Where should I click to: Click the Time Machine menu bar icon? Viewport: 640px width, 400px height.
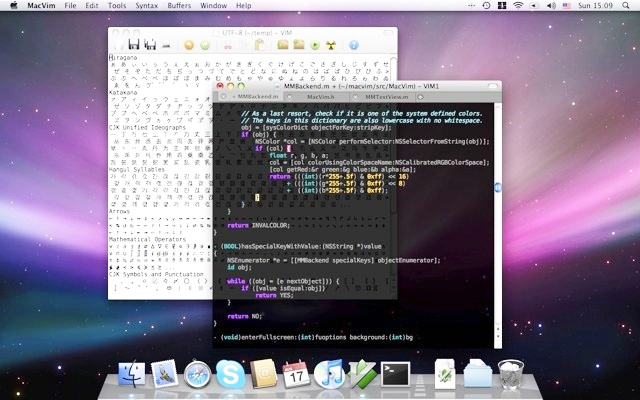(486, 6)
